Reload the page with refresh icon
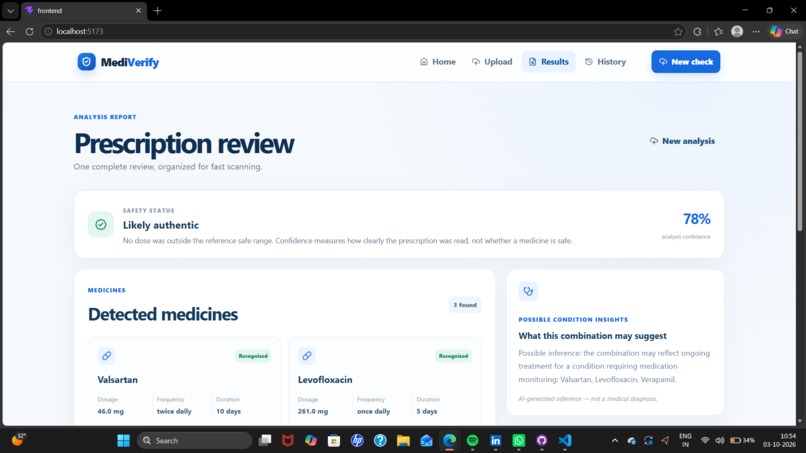The height and width of the screenshot is (453, 806). [29, 31]
